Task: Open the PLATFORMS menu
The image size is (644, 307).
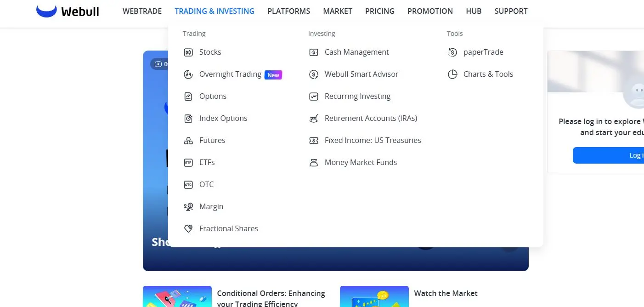Action: click(289, 11)
